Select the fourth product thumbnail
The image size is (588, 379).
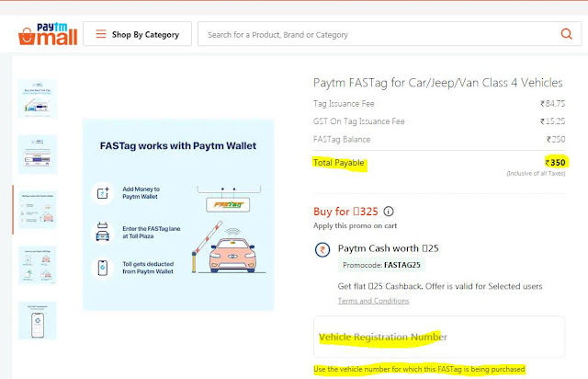pos(38,265)
